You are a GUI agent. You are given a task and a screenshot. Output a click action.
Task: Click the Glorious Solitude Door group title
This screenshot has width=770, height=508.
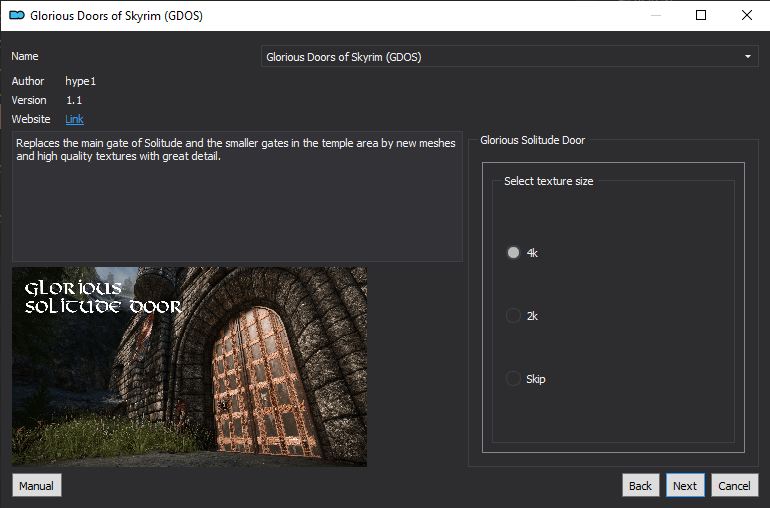tap(532, 140)
